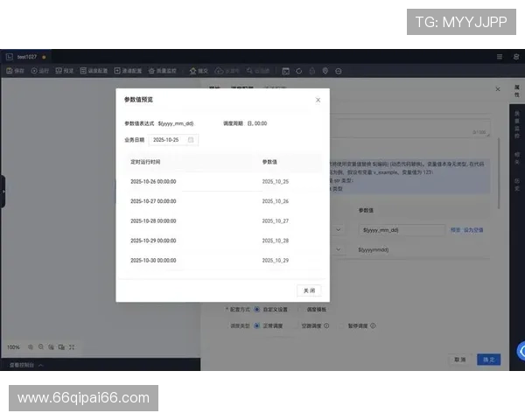525x420 pixels.
Task: Click first zoom control icon after 100%
Action: 31,347
